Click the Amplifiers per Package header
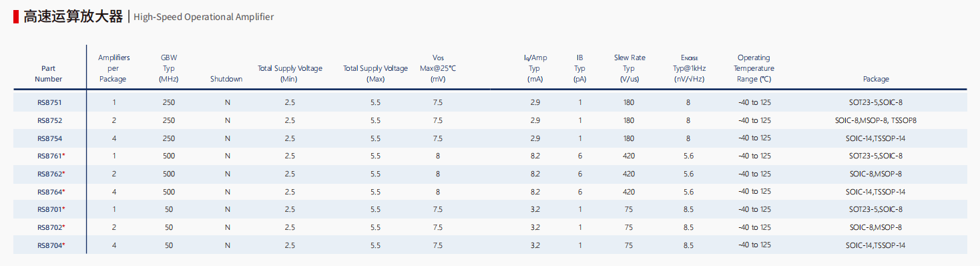980x266 pixels. tap(113, 68)
